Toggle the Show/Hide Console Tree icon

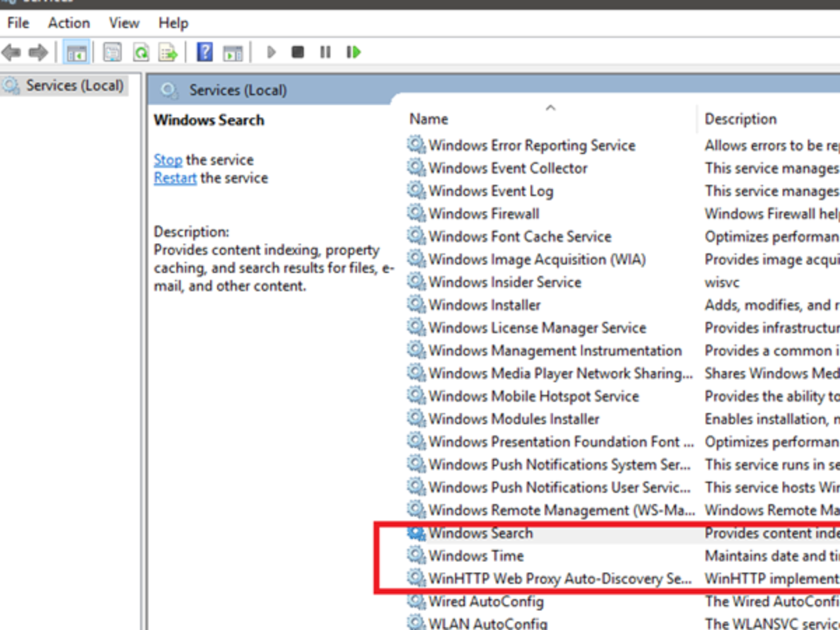(77, 52)
